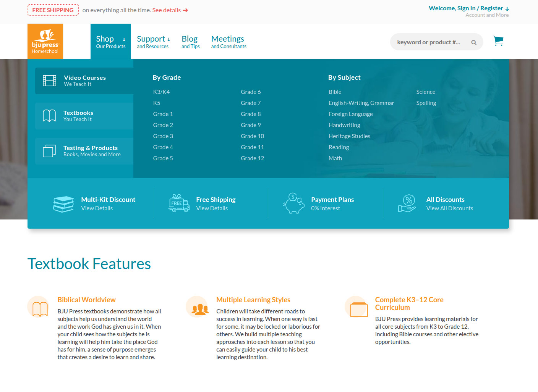Select Grade 10
This screenshot has height=392, width=538.
253,136
